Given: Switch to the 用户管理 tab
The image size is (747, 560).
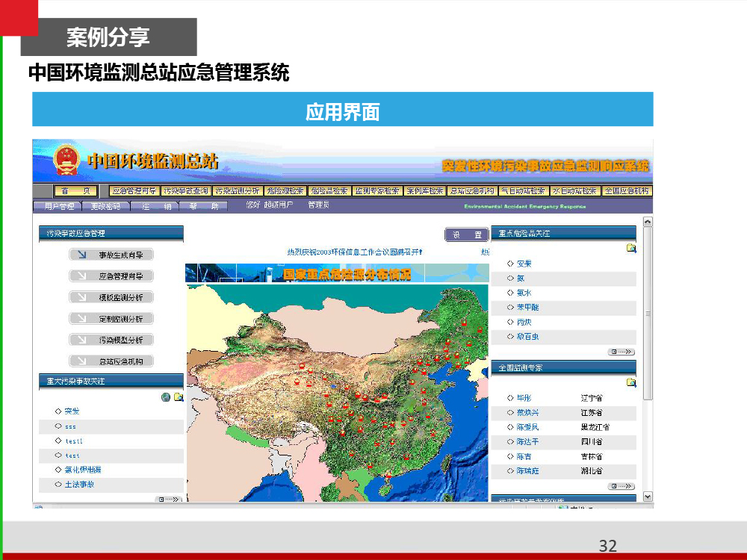Looking at the screenshot, I should tap(58, 206).
